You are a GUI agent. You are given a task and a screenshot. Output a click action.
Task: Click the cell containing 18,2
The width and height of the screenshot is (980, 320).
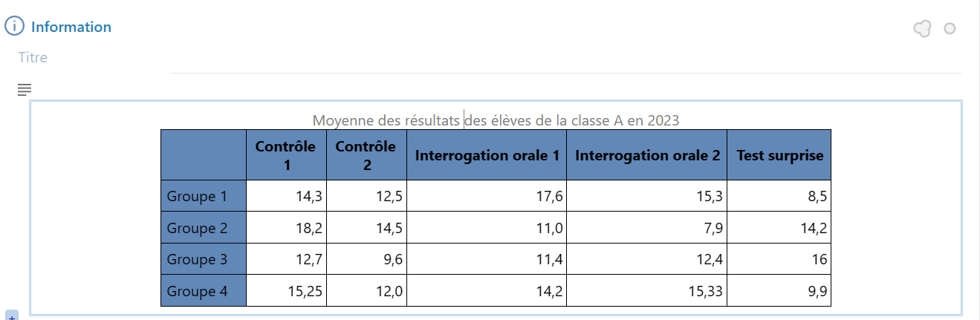(286, 228)
